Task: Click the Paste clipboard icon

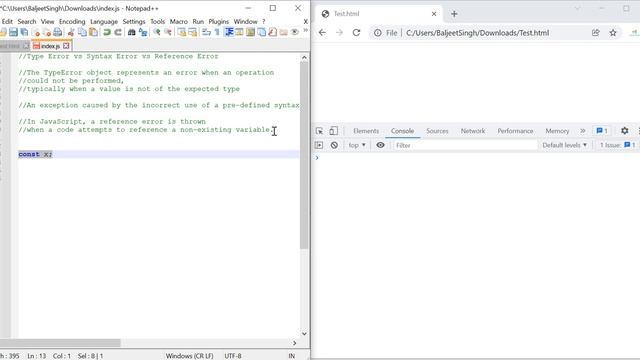Action: coord(93,32)
